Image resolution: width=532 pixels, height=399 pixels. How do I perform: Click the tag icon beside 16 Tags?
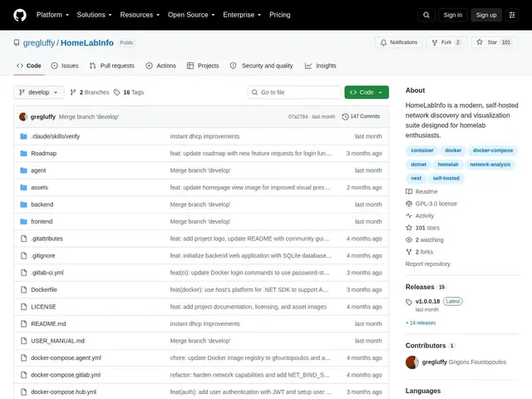click(117, 92)
